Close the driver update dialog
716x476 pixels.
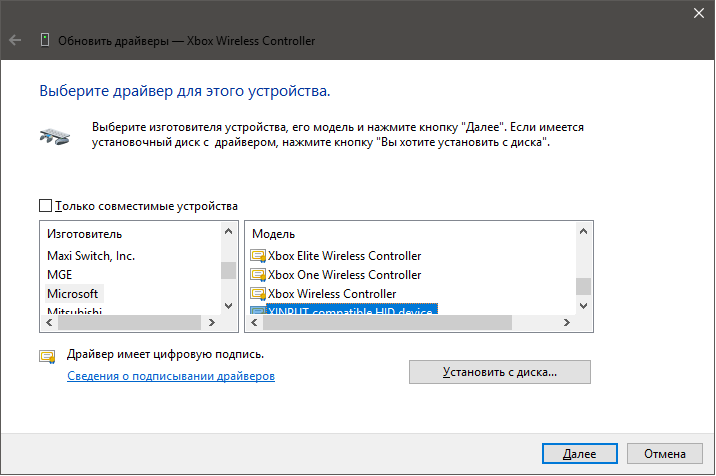[699, 13]
